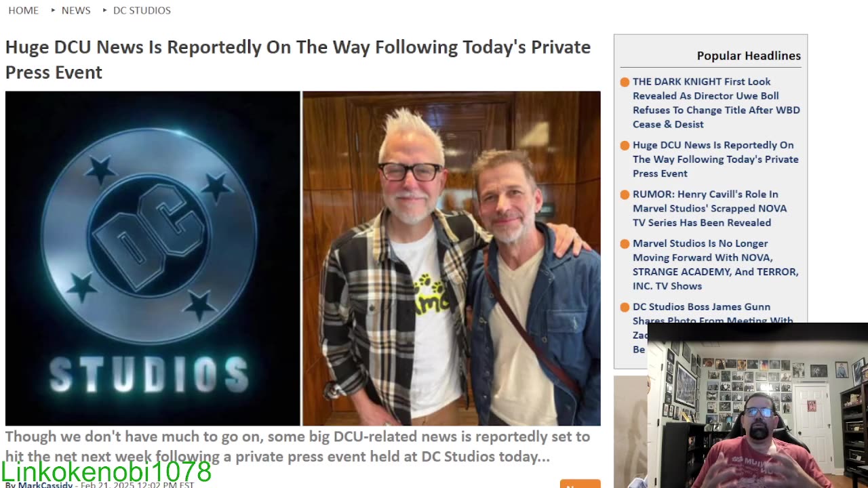Go to the NEWS breadcrumb section
This screenshot has height=488, width=868.
click(76, 10)
